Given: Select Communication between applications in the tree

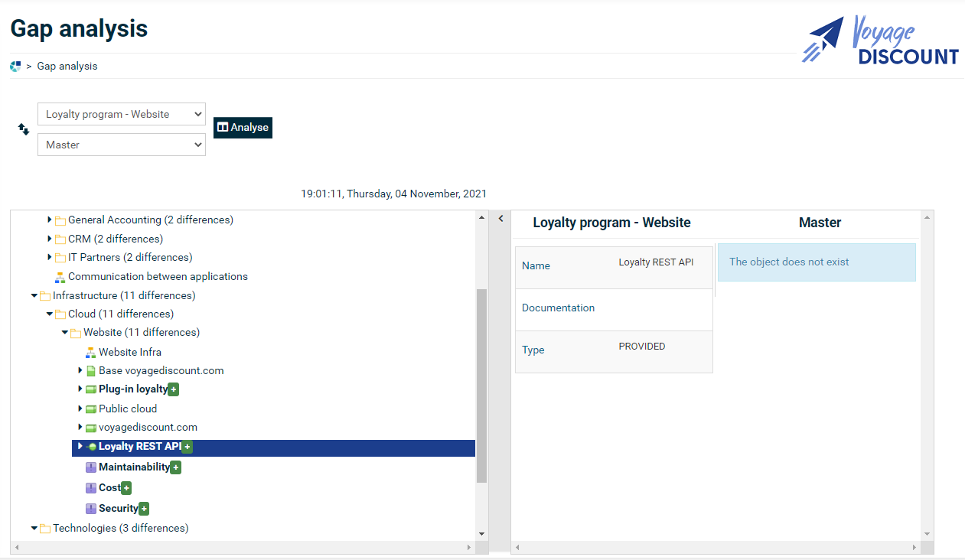Looking at the screenshot, I should click(158, 277).
